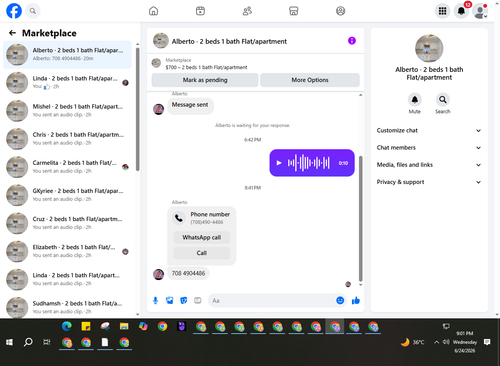Open the Marketplace storefront icon in top navigation
This screenshot has height=366, width=500.
tap(294, 11)
